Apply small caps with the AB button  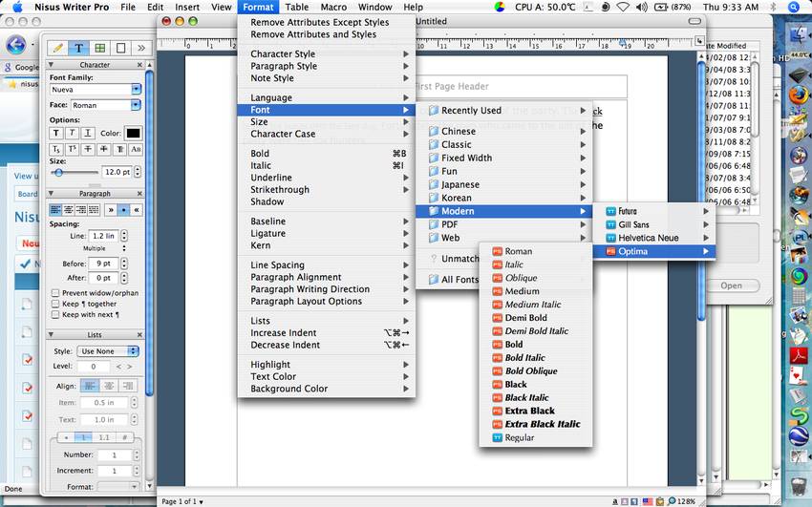pyautogui.click(x=136, y=150)
